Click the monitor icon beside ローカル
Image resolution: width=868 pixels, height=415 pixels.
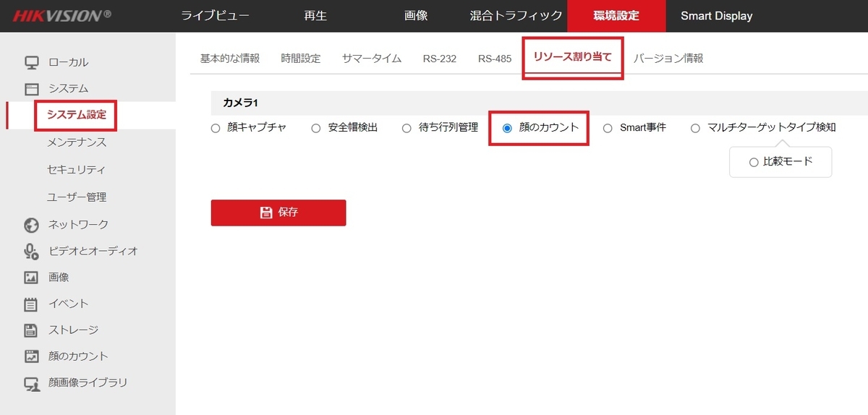coord(31,62)
